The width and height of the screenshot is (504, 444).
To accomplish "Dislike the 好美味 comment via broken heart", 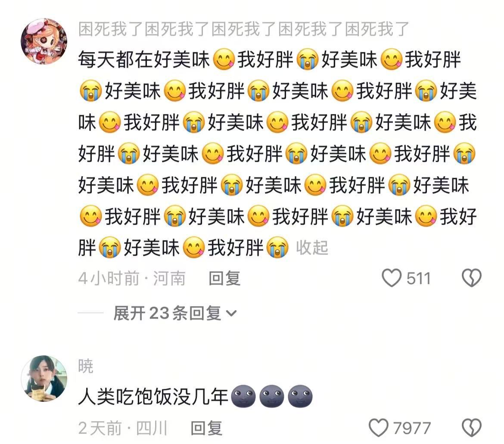I will click(472, 278).
